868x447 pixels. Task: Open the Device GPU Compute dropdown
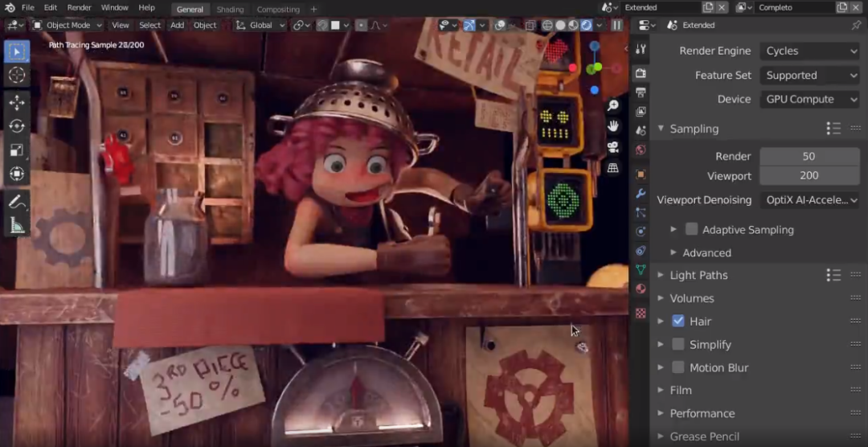tap(810, 99)
